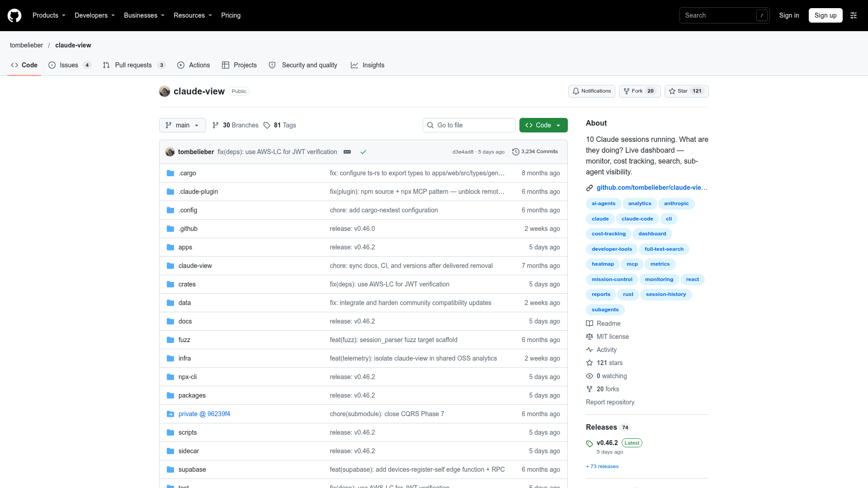Go to the Actions tab
The height and width of the screenshot is (488, 868).
coord(193,65)
